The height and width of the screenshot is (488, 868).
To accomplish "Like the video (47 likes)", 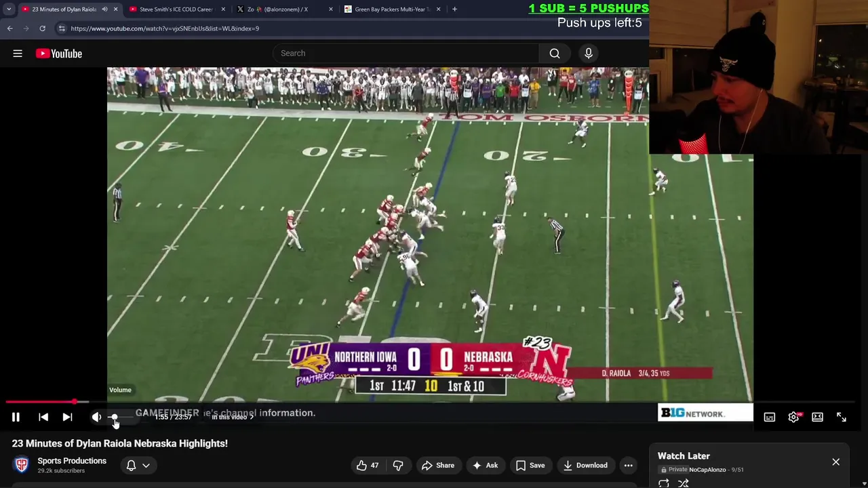I will (368, 466).
